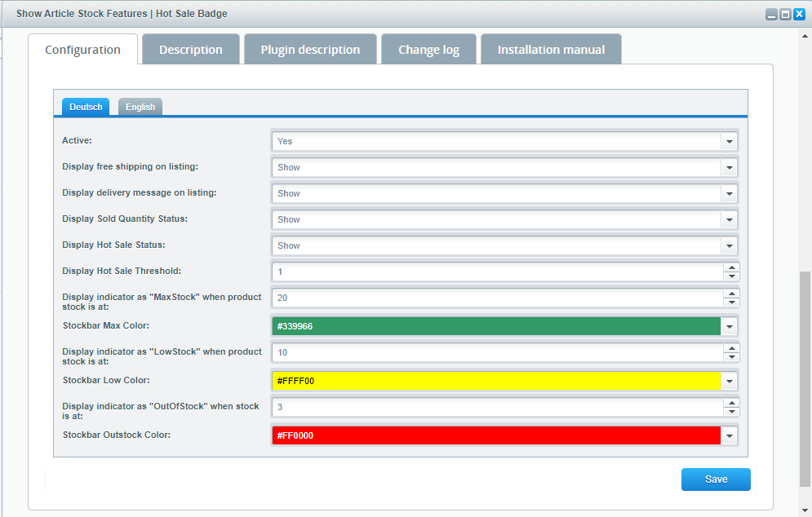Expand Display free shipping on listing dropdown
The image size is (812, 517).
pos(729,167)
